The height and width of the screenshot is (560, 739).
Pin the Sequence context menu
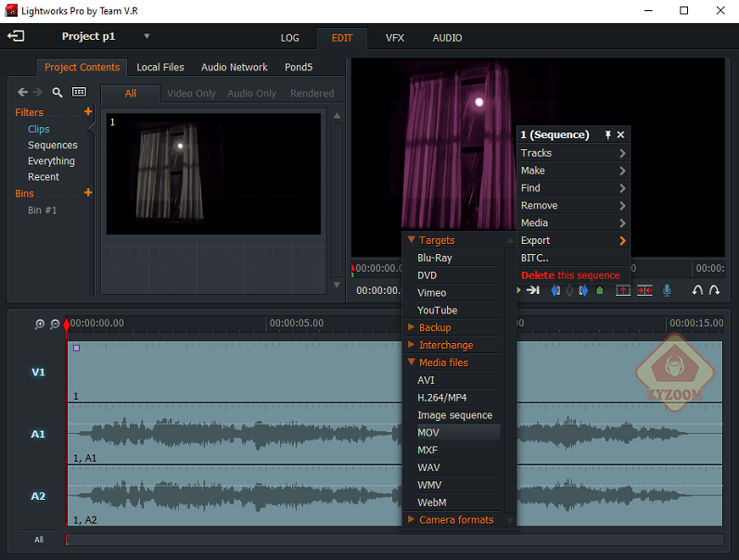click(x=608, y=135)
